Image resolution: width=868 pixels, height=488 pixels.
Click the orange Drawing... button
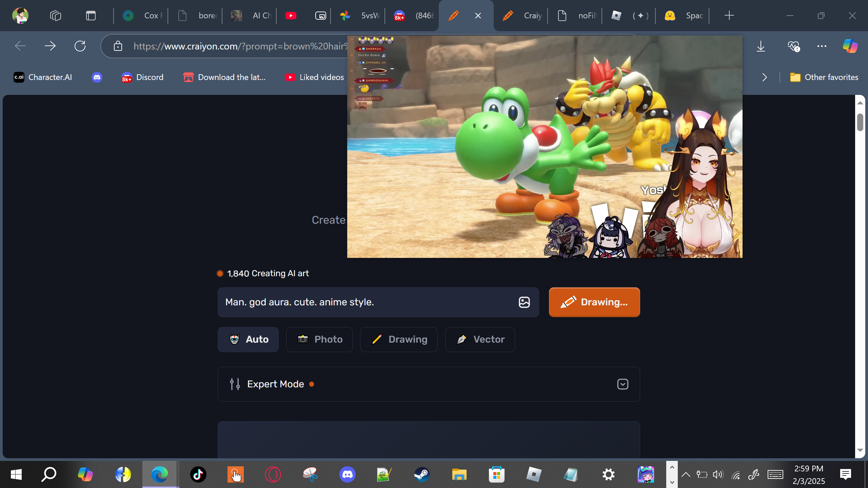(x=594, y=302)
